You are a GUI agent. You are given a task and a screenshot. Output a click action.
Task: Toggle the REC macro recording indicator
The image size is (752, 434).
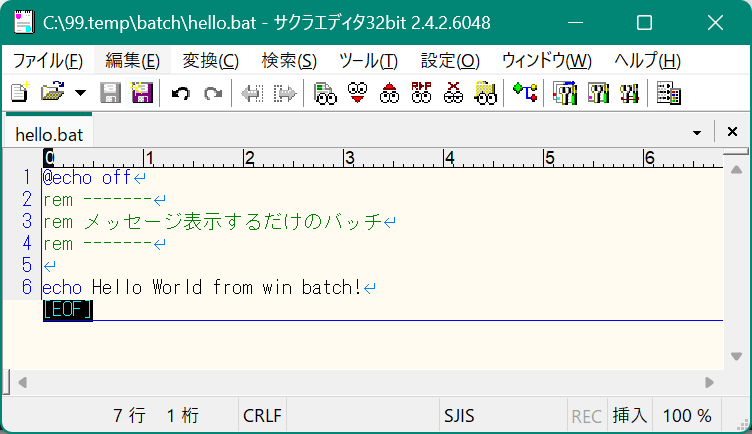(x=586, y=415)
